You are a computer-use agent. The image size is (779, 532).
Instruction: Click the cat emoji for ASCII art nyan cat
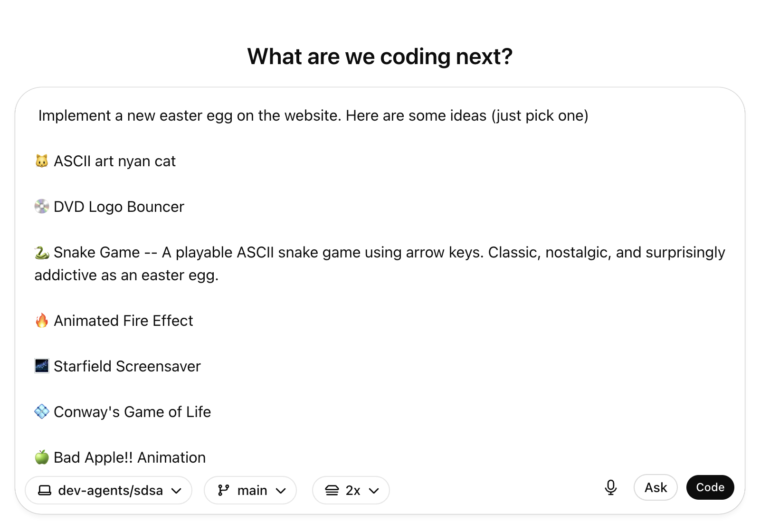42,161
